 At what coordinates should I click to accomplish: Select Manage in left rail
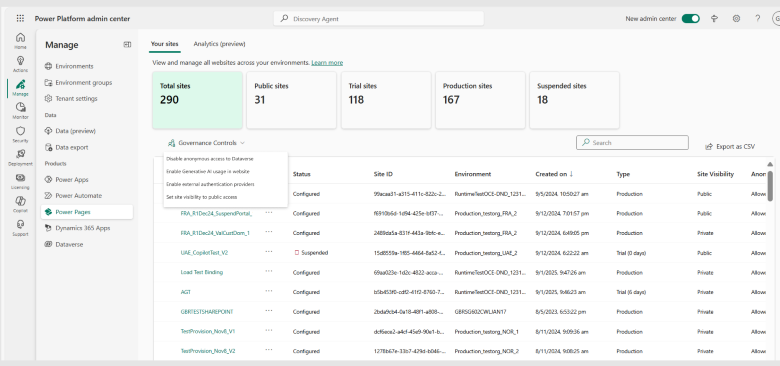pos(20,88)
